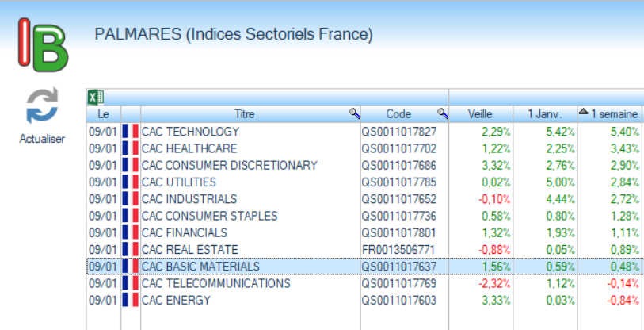Select the CAC TELECOMMUNICATIONS title cell
Image resolution: width=644 pixels, height=330 pixels.
coord(215,283)
